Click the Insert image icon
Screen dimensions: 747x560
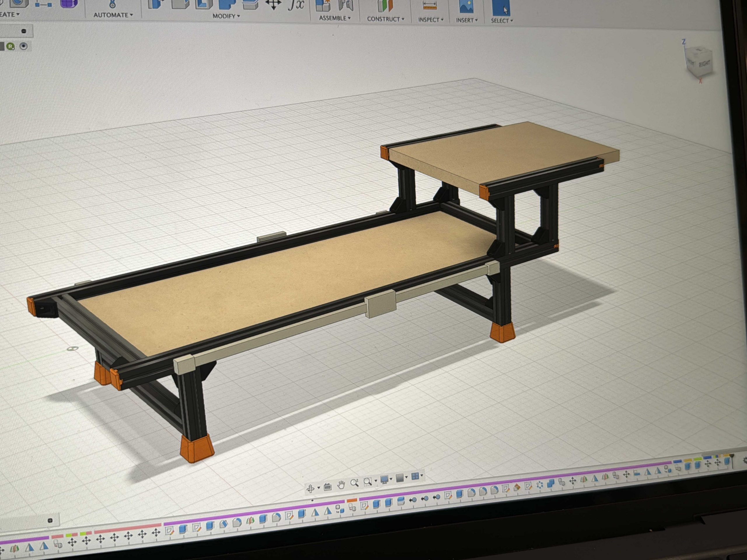pyautogui.click(x=466, y=7)
